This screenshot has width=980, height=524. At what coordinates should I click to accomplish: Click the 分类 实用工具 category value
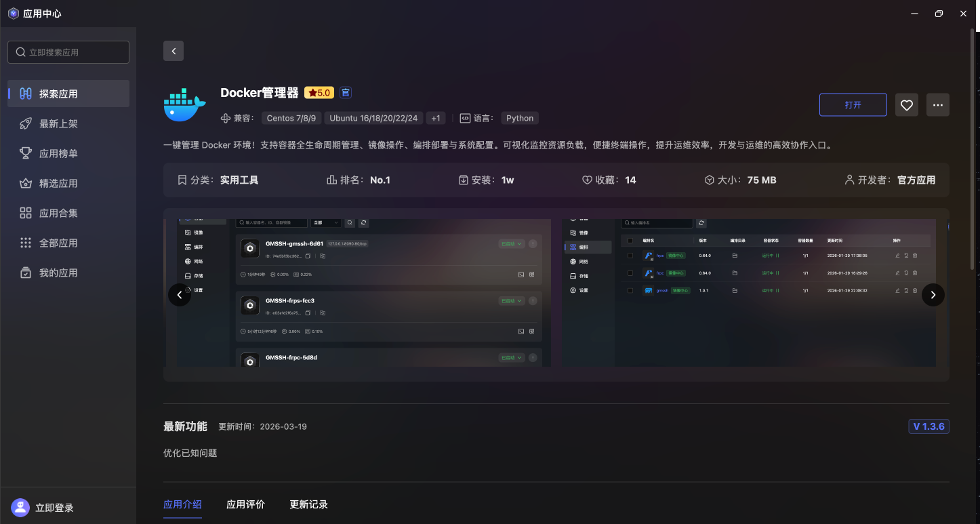coord(239,180)
